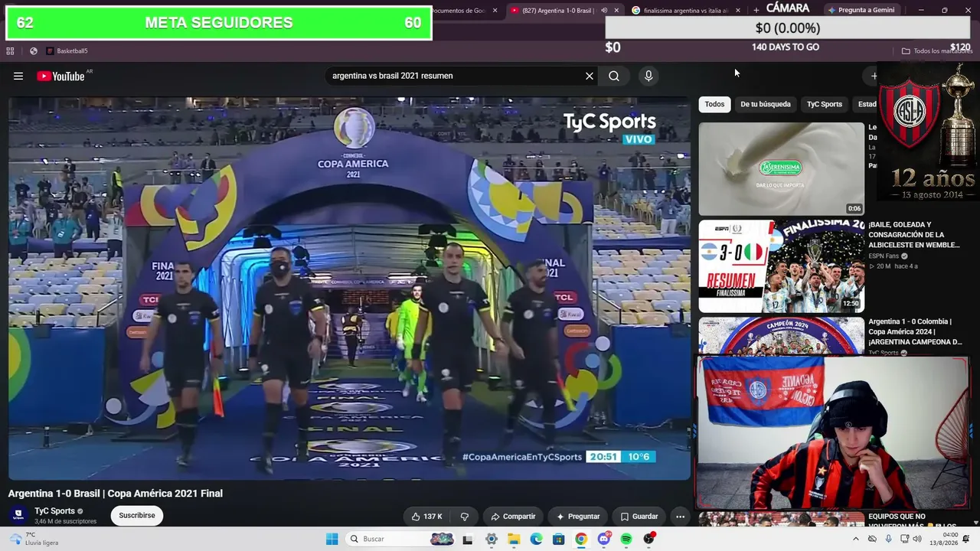Click video title Argentina 1-0 Brasil Copa América
The width and height of the screenshot is (980, 551).
point(116,494)
